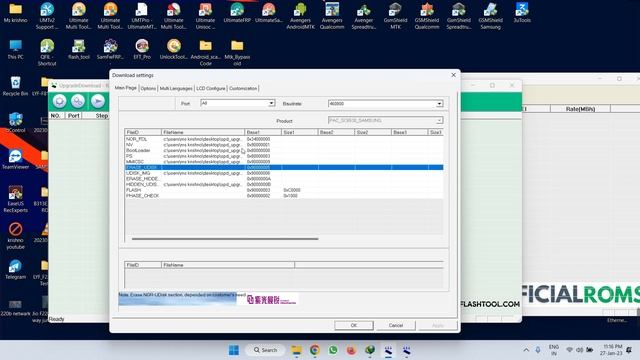This screenshot has height=360, width=640.
Task: Open the UltimateSa... desktop shortcut
Action: (x=269, y=13)
